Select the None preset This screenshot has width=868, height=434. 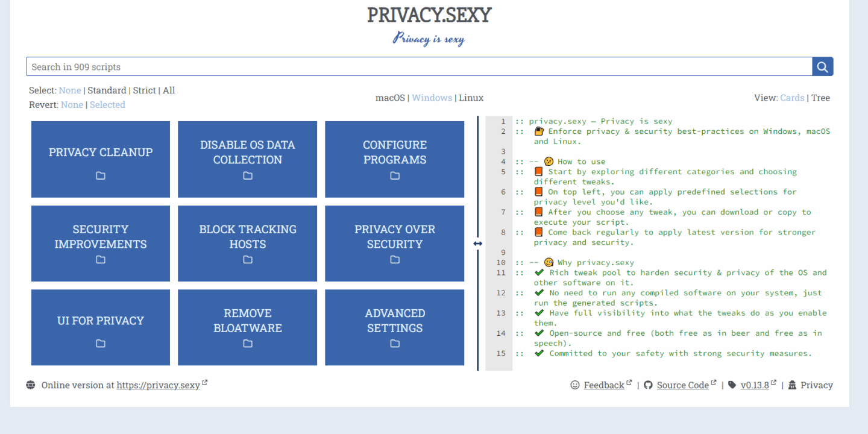pos(70,90)
